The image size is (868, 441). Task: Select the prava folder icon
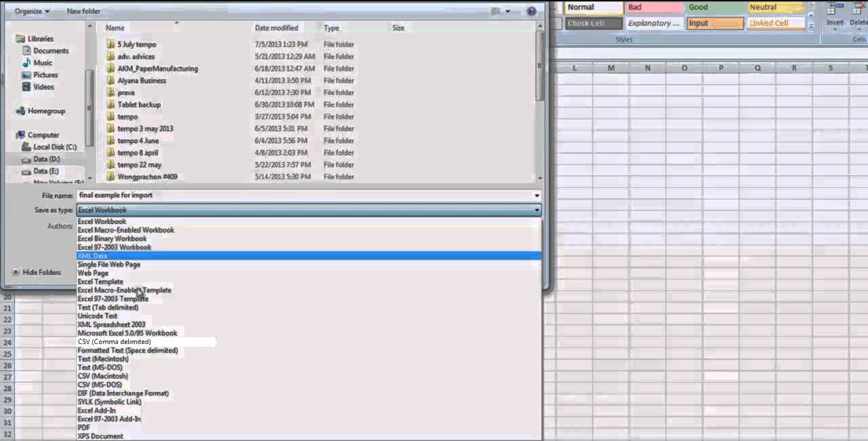coord(111,92)
